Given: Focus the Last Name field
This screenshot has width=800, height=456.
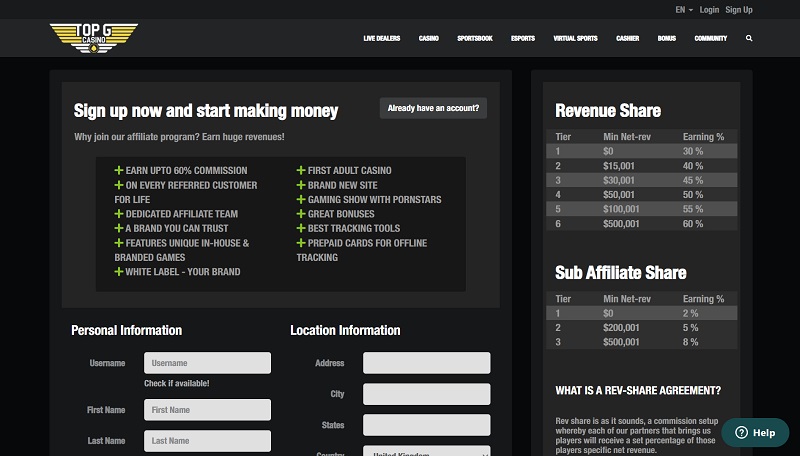Looking at the screenshot, I should coord(207,441).
